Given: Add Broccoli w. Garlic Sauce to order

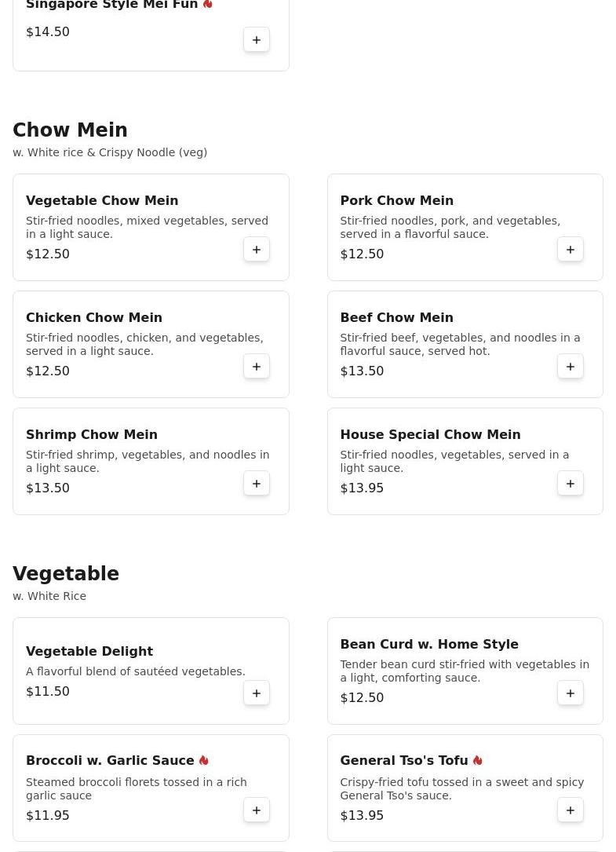Looking at the screenshot, I should point(257,810).
